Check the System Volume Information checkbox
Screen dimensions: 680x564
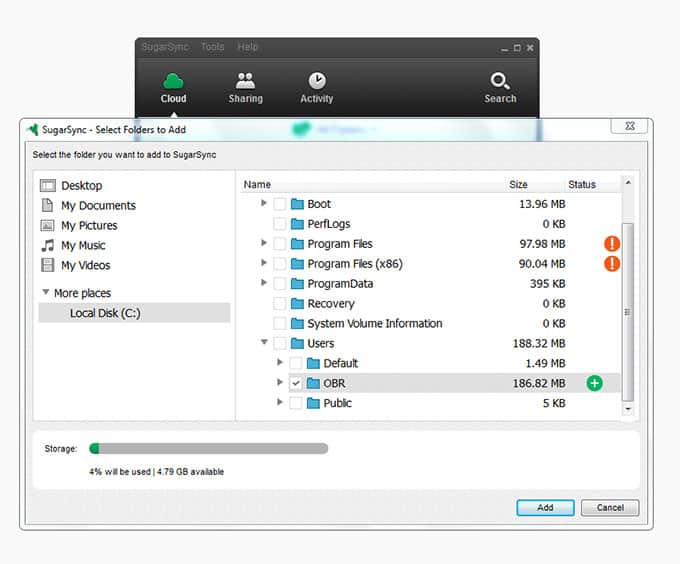click(280, 323)
